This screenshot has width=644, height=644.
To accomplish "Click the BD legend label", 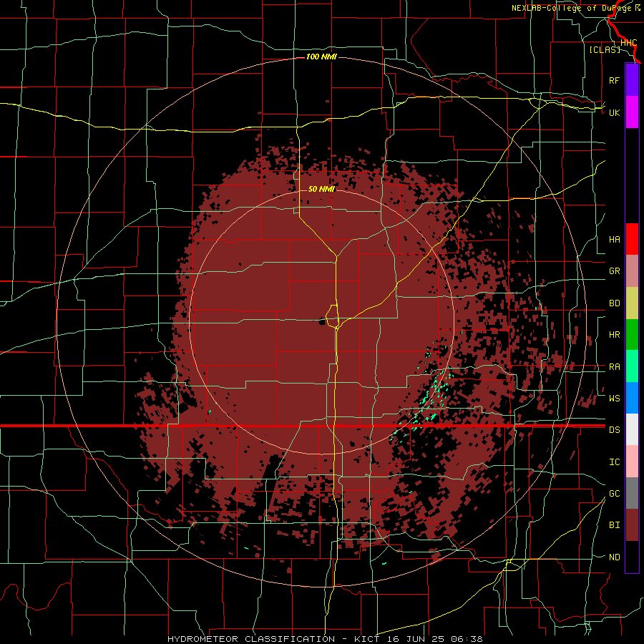I will click(614, 303).
